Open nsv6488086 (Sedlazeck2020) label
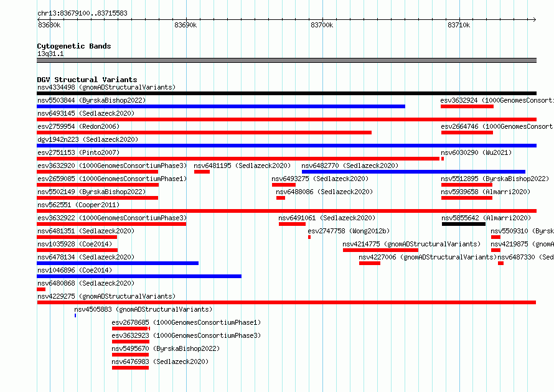Viewport: 554px width, 392px height. point(324,192)
